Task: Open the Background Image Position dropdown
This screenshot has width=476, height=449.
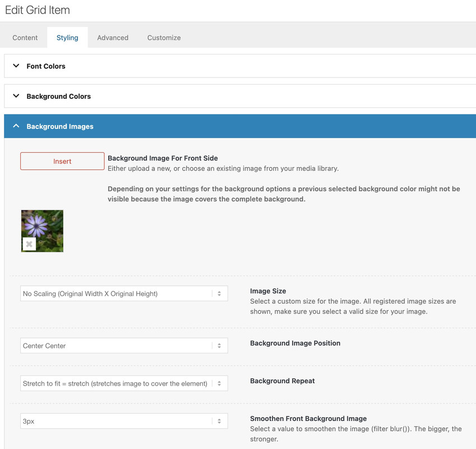Action: pyautogui.click(x=124, y=346)
